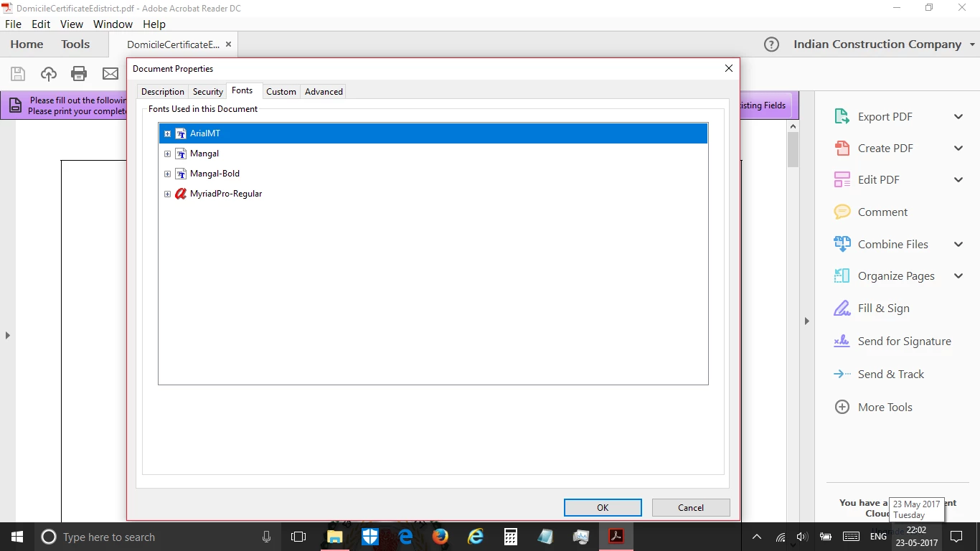Screen dimensions: 980x551
Task: Click the Fill & Sign pen icon
Action: (842, 308)
